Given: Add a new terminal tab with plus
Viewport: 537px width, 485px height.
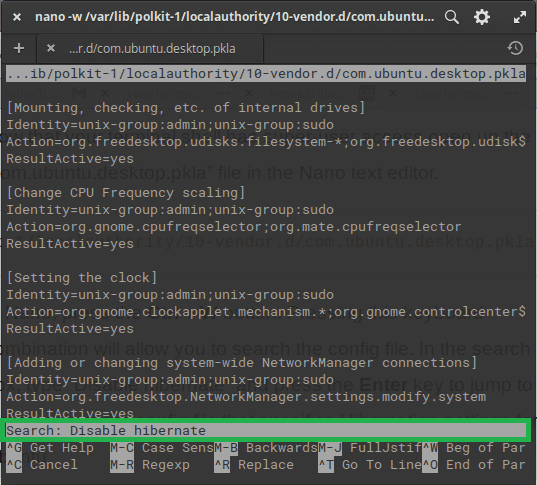Looking at the screenshot, I should point(19,48).
